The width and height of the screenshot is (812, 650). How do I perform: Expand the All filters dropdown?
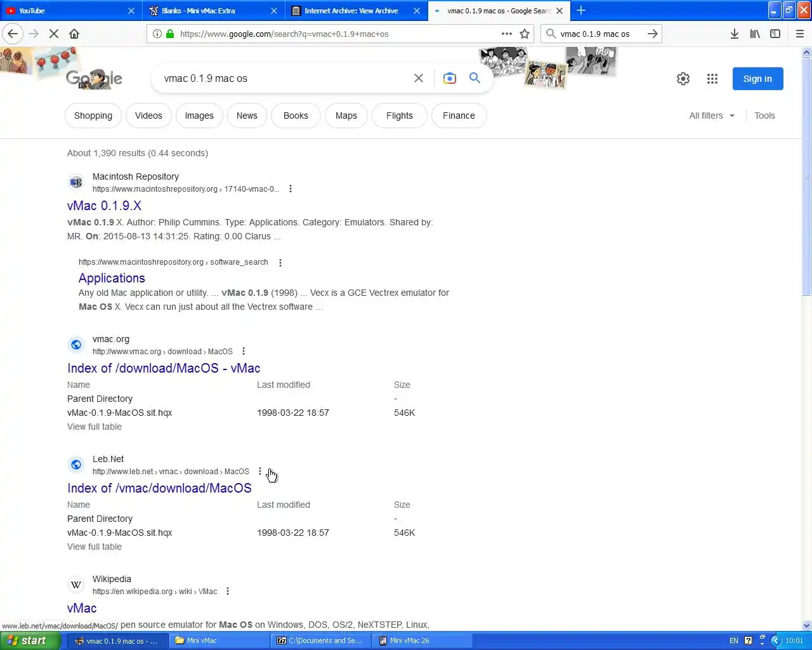click(712, 116)
